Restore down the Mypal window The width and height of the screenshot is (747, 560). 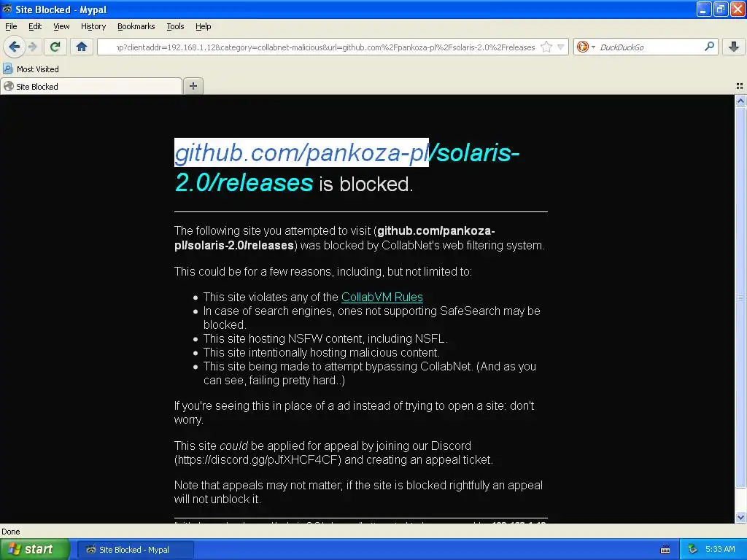pyautogui.click(x=721, y=9)
